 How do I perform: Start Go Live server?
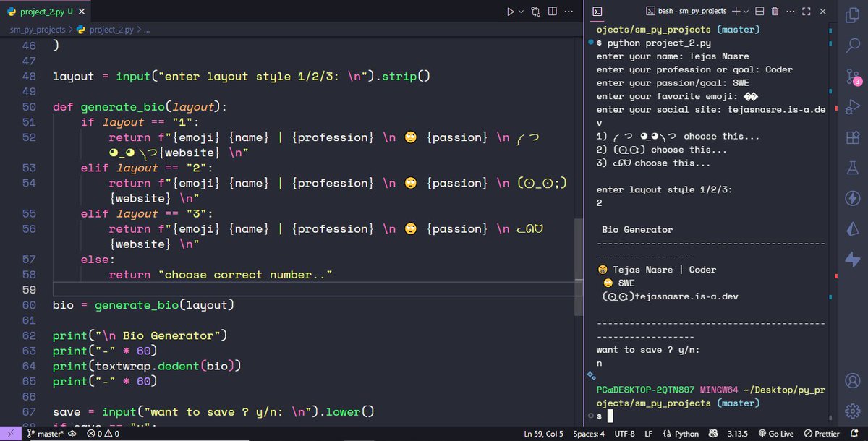click(776, 434)
